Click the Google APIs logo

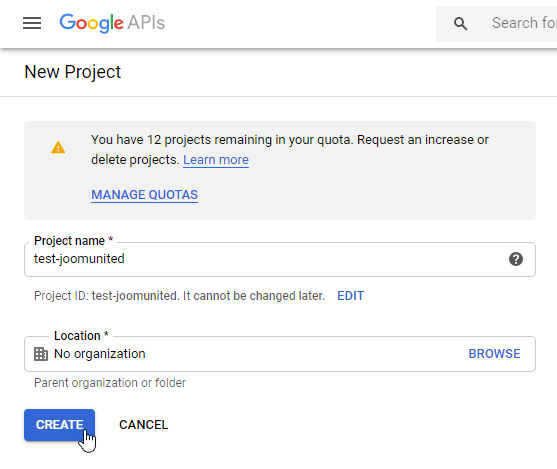pos(112,23)
